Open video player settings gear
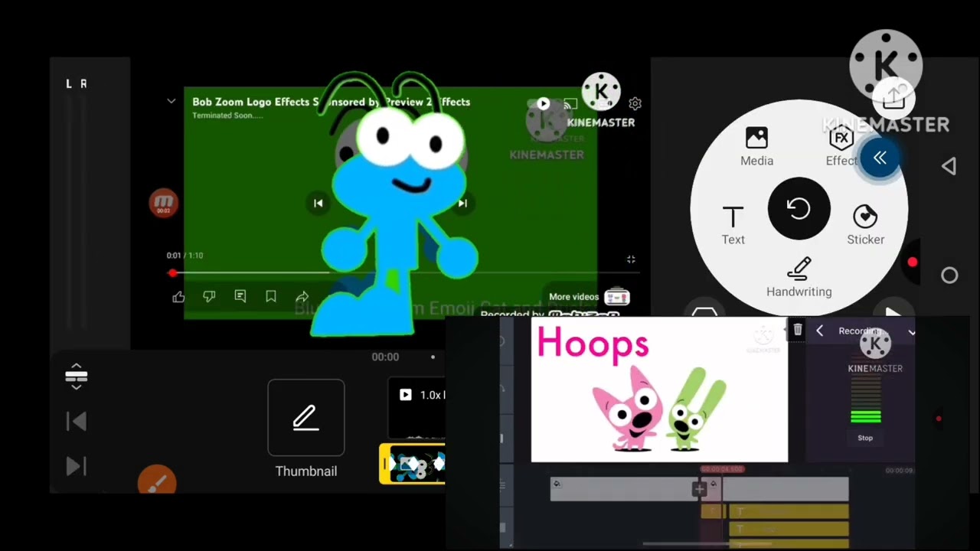This screenshot has height=551, width=980. [x=635, y=103]
